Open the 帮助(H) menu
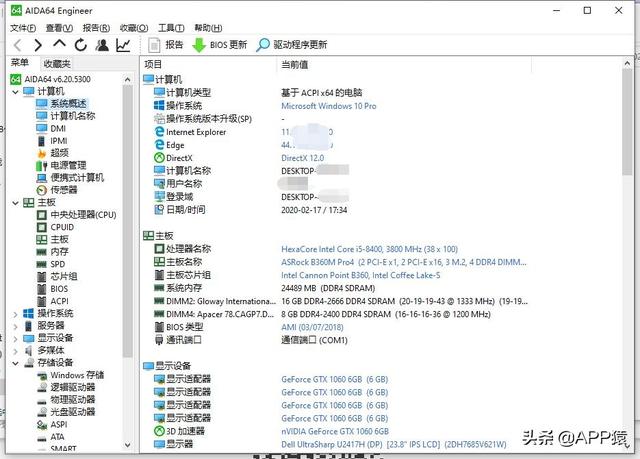Image resolution: width=640 pixels, height=459 pixels. coord(208,28)
